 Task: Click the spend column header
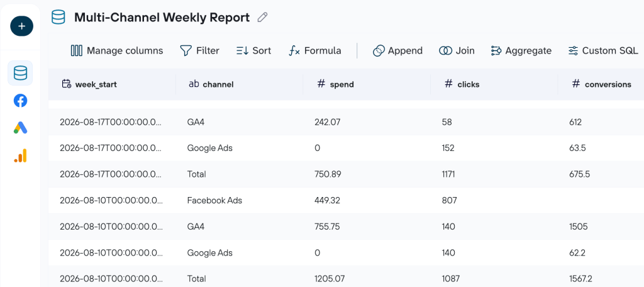point(367,84)
